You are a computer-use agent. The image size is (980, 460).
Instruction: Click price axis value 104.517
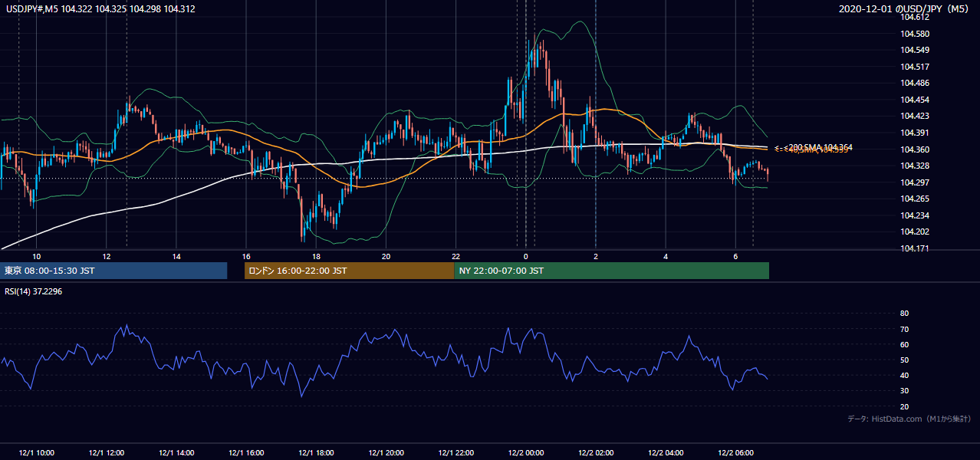[915, 67]
